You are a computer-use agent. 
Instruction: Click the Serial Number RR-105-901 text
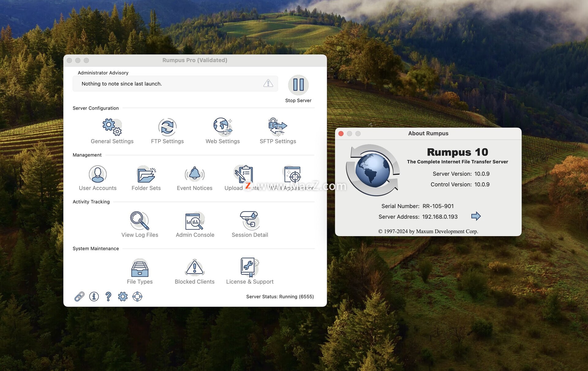[417, 206]
